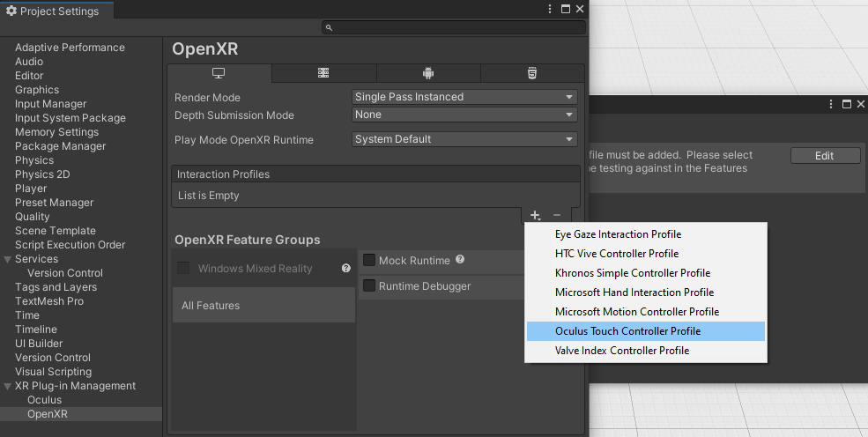
Task: Open Adaptive Performance settings
Action: (x=70, y=48)
